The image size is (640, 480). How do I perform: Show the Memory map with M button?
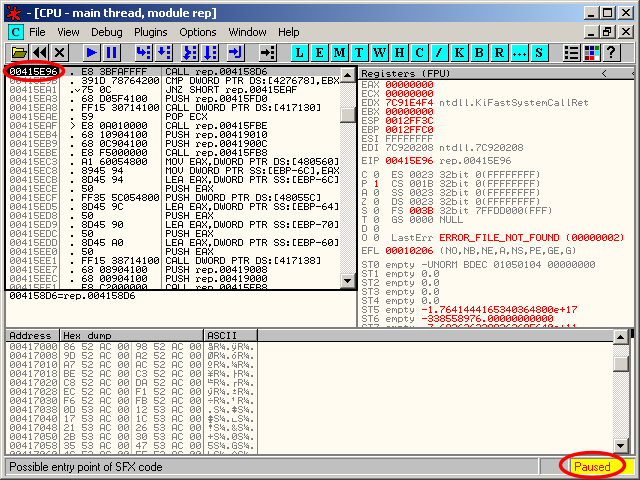[340, 52]
